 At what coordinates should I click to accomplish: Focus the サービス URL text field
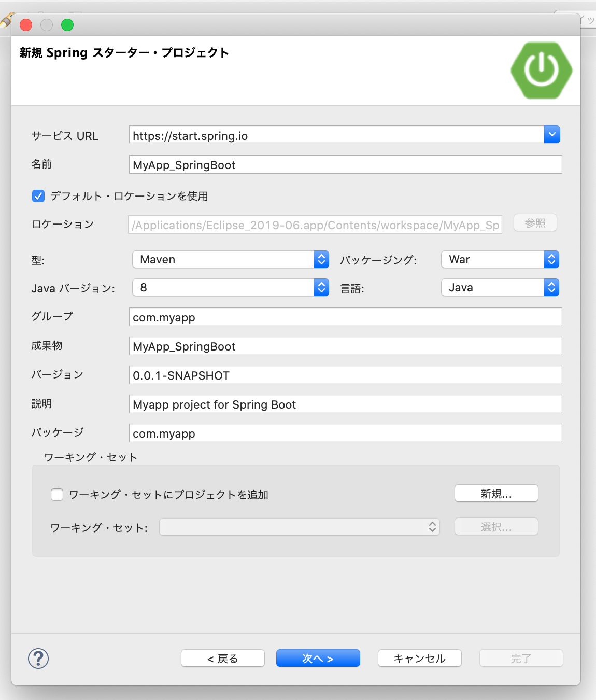pyautogui.click(x=337, y=135)
